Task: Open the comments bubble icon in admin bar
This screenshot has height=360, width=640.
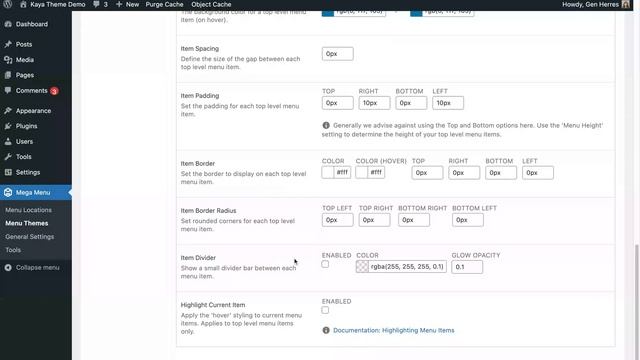Action: (96, 4)
